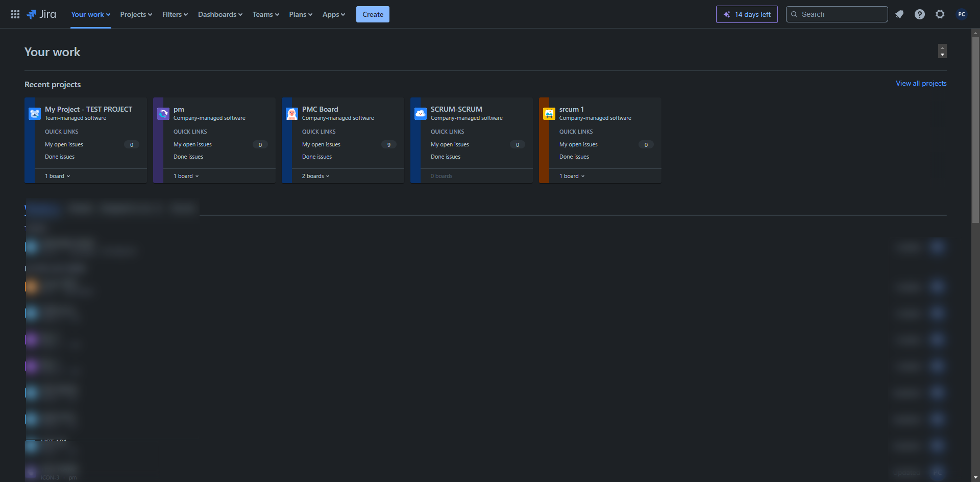This screenshot has width=980, height=482.
Task: Open the Projects menu
Action: pos(136,14)
